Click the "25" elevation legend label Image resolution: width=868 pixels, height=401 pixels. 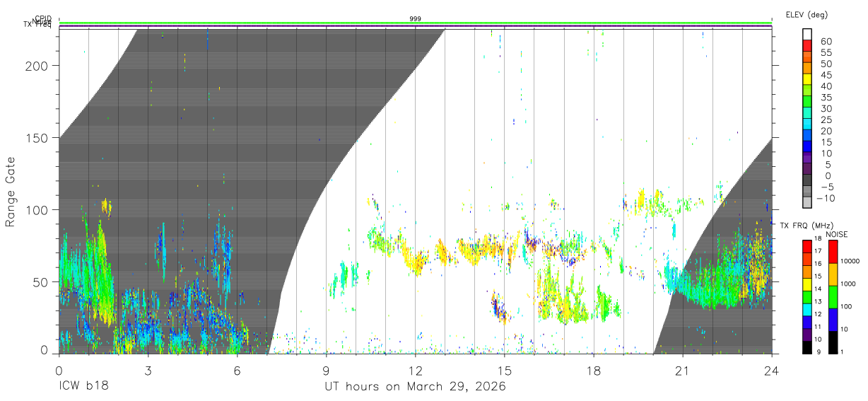(x=826, y=120)
